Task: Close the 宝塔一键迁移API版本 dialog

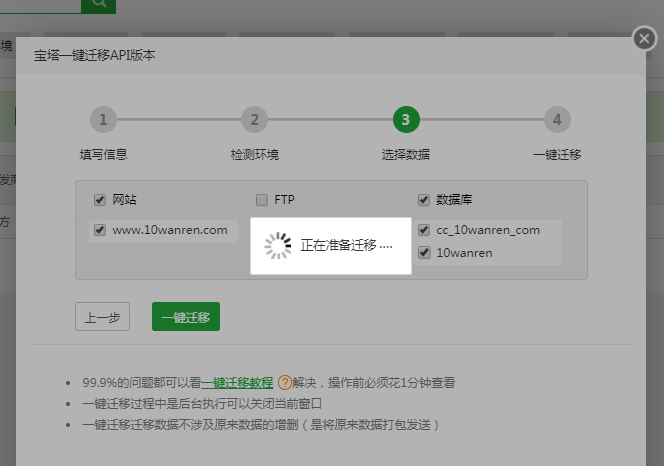Action: pyautogui.click(x=645, y=39)
